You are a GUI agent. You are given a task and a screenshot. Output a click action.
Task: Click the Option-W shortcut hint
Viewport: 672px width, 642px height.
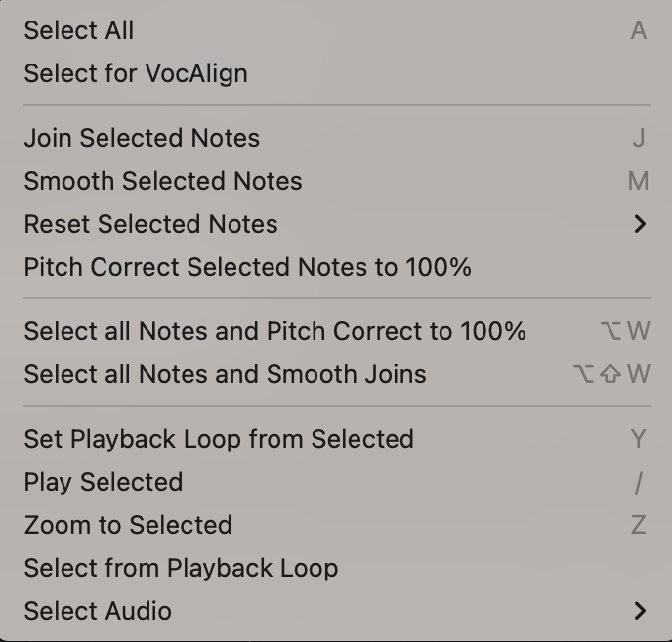point(625,331)
